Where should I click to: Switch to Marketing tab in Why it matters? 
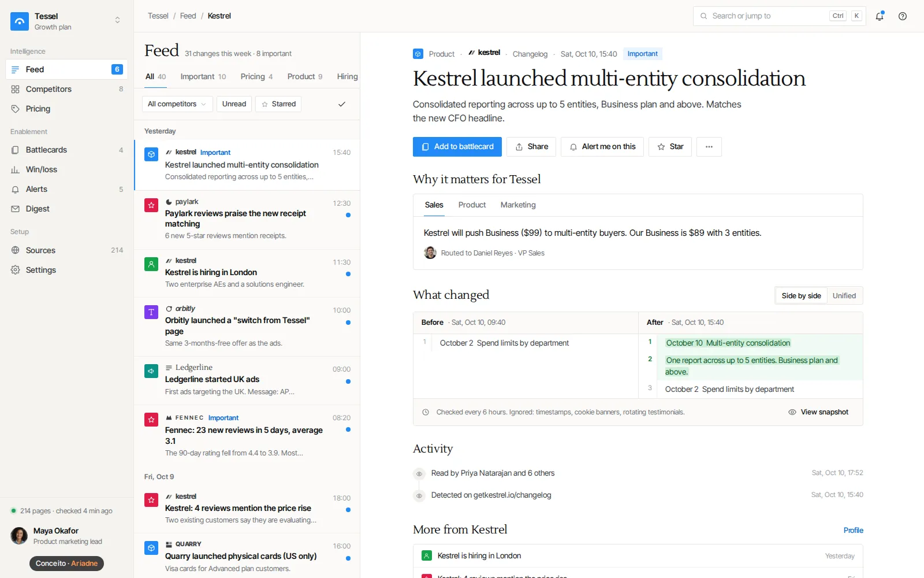click(518, 205)
